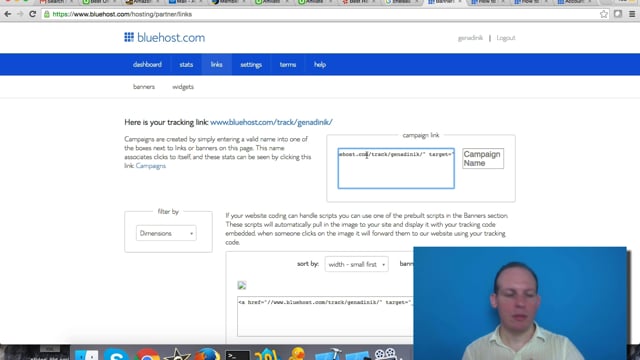640x360 pixels.
Task: Click the genadinik username link
Action: click(x=470, y=38)
